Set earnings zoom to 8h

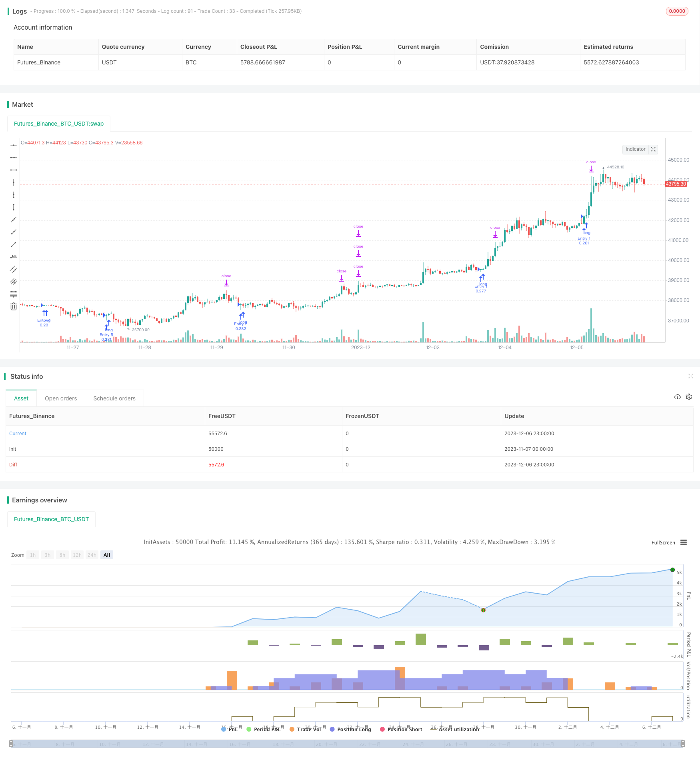[x=62, y=555]
